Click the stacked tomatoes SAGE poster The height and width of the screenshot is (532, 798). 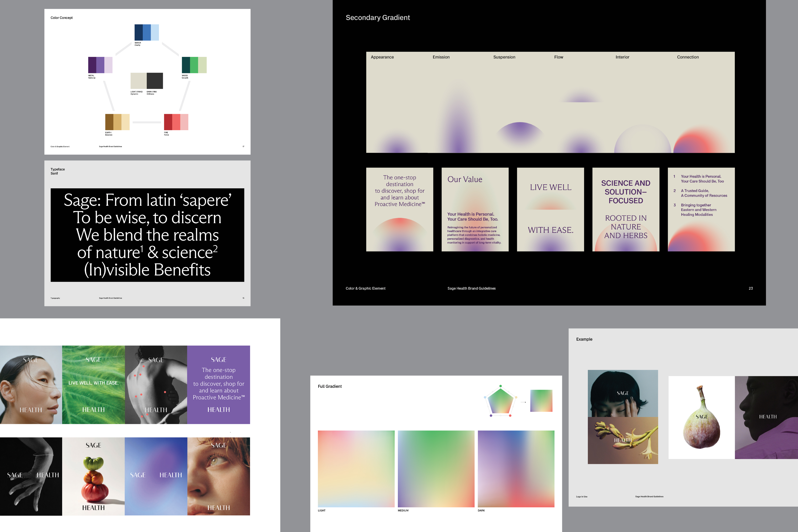click(x=93, y=476)
